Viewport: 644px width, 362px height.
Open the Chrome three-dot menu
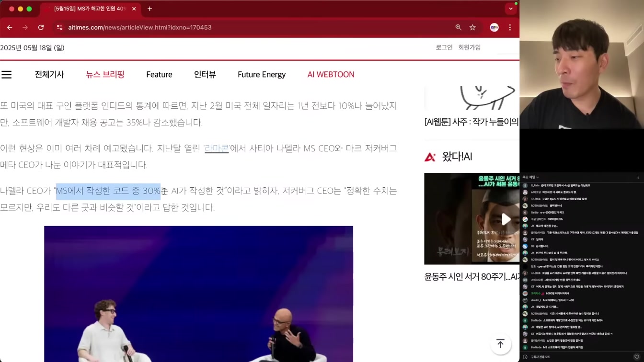pos(510,27)
